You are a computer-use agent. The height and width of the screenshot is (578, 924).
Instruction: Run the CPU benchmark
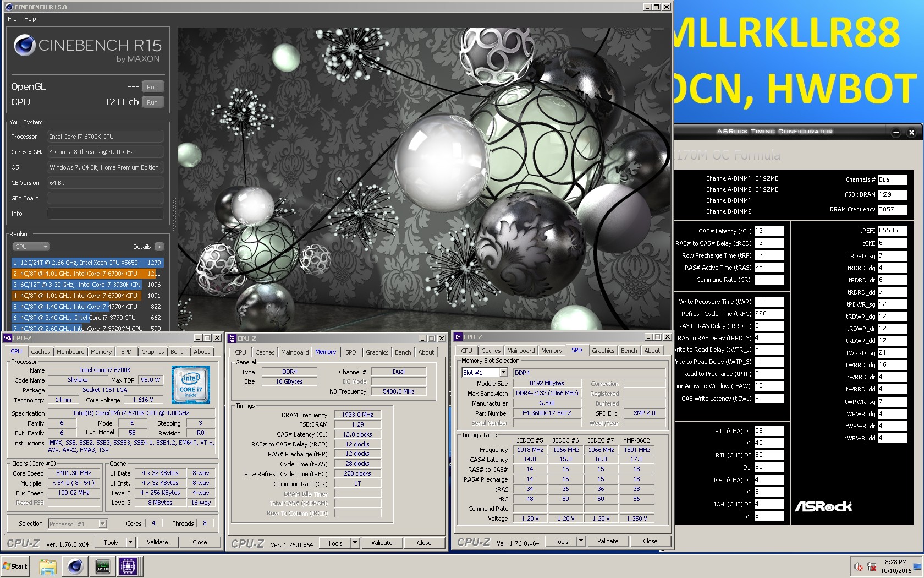click(152, 102)
